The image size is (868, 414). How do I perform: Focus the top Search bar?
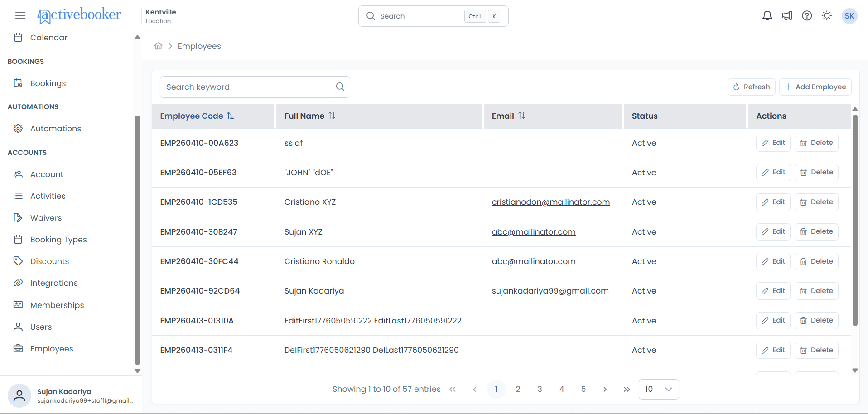434,16
